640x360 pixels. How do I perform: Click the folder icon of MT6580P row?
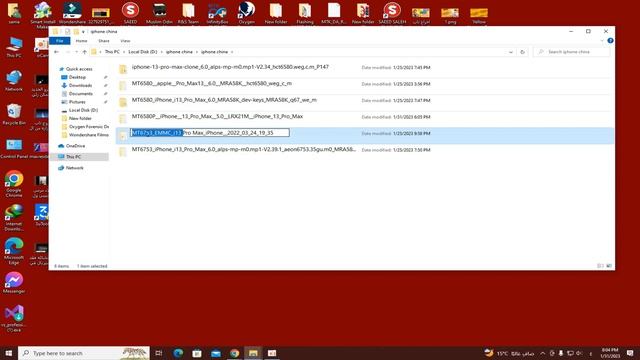point(123,119)
